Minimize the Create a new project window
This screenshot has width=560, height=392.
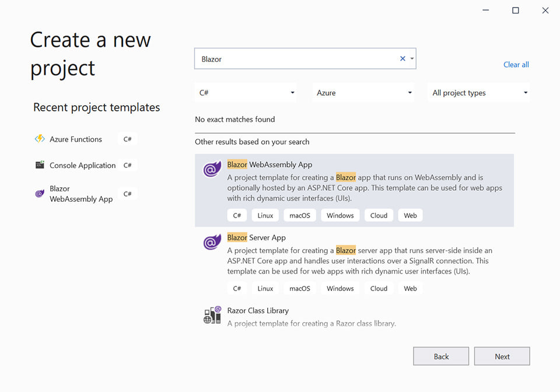point(485,10)
